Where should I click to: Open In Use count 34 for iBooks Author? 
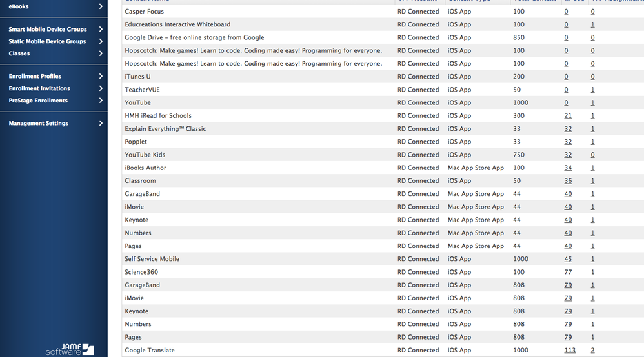(568, 168)
